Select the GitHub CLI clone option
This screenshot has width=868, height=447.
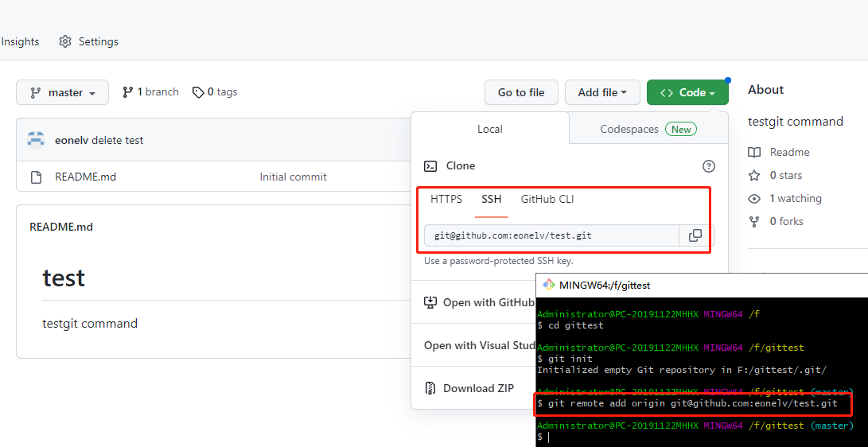[547, 199]
